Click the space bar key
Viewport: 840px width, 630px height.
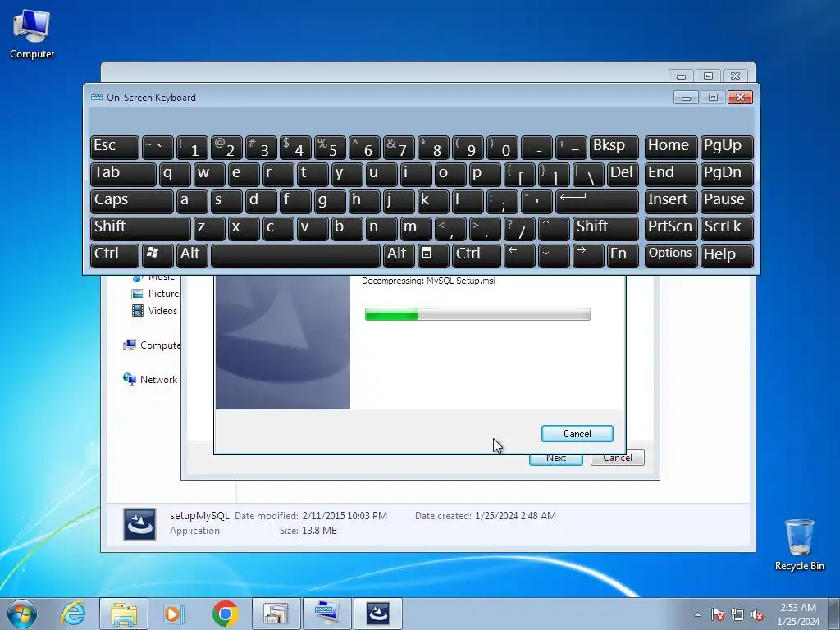point(295,255)
